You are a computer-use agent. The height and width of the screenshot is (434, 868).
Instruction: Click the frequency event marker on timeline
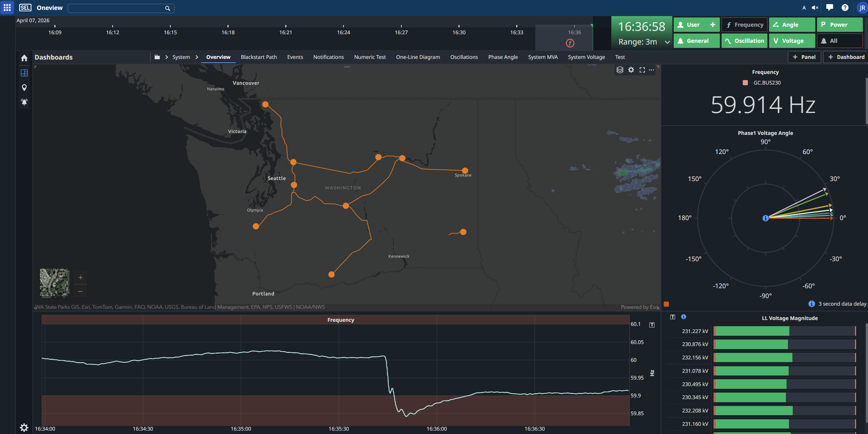pos(570,43)
